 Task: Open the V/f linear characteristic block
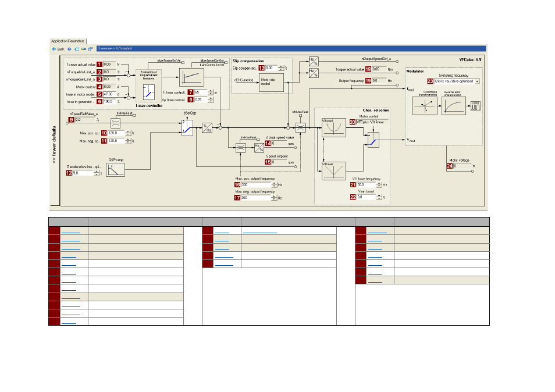tap(333, 171)
